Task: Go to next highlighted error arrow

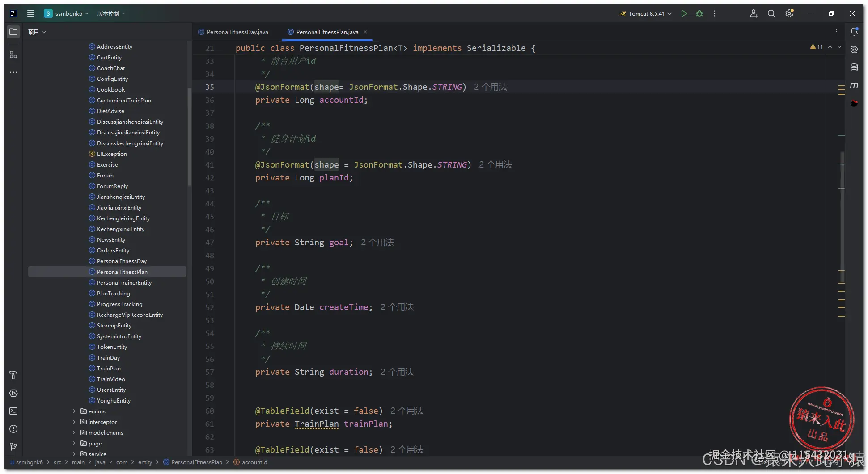Action: coord(839,47)
